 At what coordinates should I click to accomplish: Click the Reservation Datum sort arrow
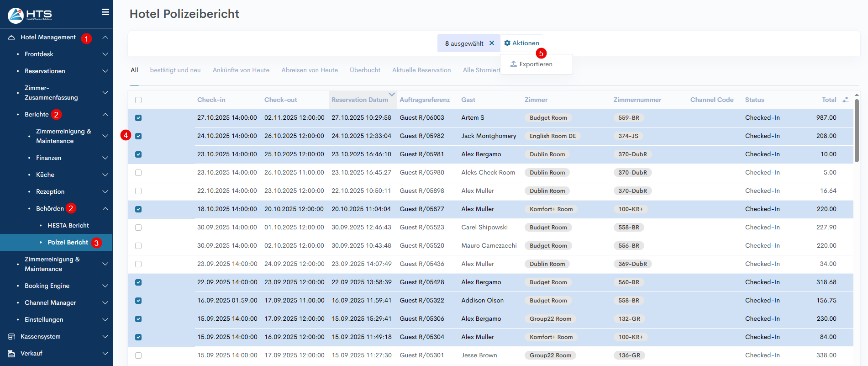[392, 95]
